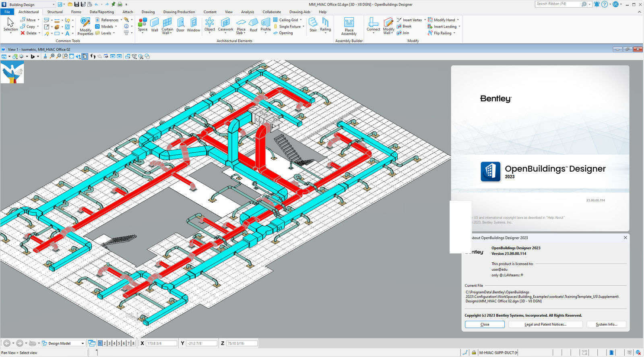
Task: Open the Help question mark icon
Action: pyautogui.click(x=605, y=4)
